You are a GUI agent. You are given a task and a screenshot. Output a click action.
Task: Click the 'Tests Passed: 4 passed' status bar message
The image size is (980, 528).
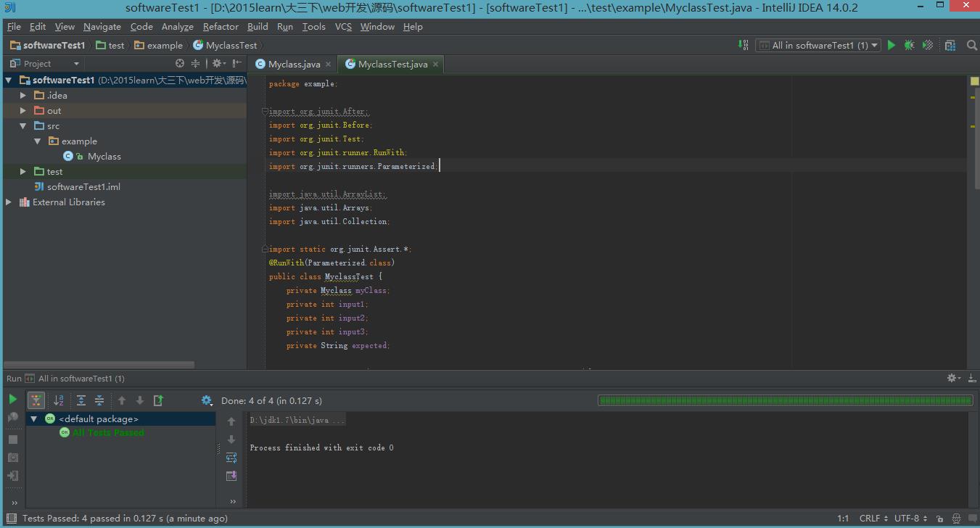point(125,519)
